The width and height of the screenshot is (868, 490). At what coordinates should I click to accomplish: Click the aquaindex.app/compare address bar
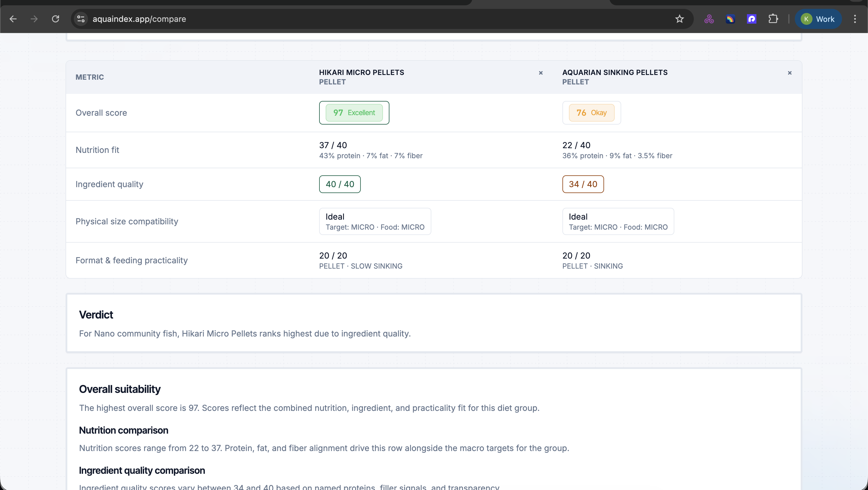click(139, 19)
